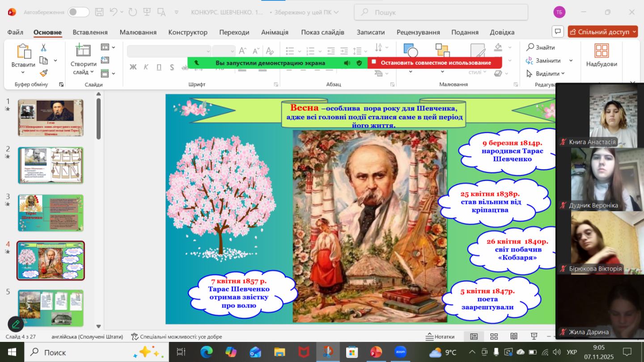644x362 pixels.
Task: Open the Вставлення tab
Action: (90, 32)
